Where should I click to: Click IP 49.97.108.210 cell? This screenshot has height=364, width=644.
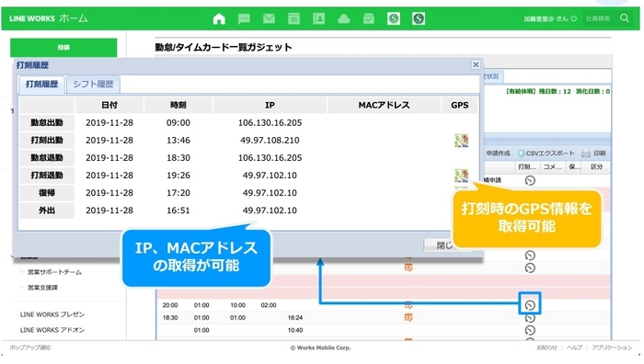(x=270, y=141)
